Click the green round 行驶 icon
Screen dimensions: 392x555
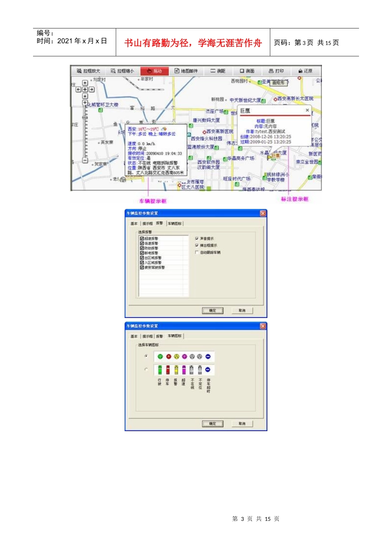(x=160, y=356)
